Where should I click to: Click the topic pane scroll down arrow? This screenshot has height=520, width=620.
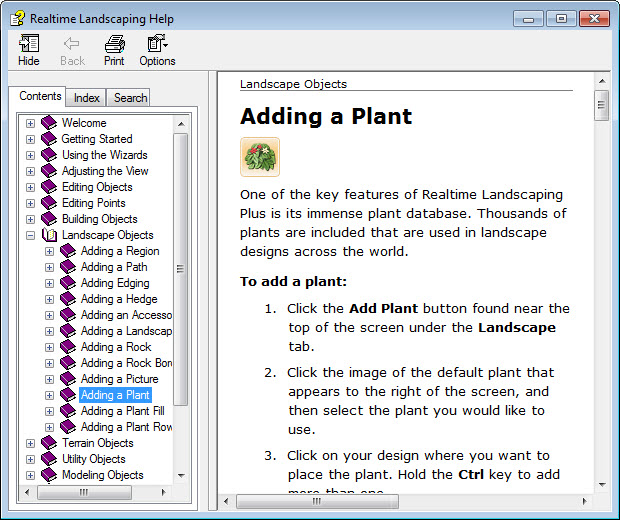tap(602, 484)
